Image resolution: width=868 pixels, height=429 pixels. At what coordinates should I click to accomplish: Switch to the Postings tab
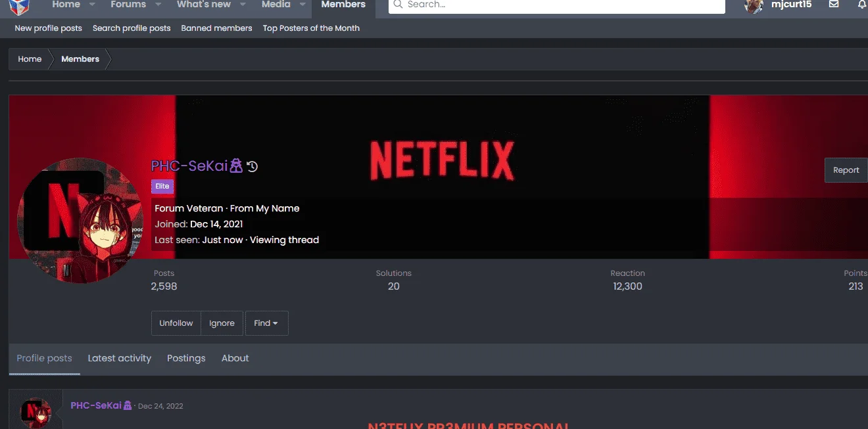[186, 358]
